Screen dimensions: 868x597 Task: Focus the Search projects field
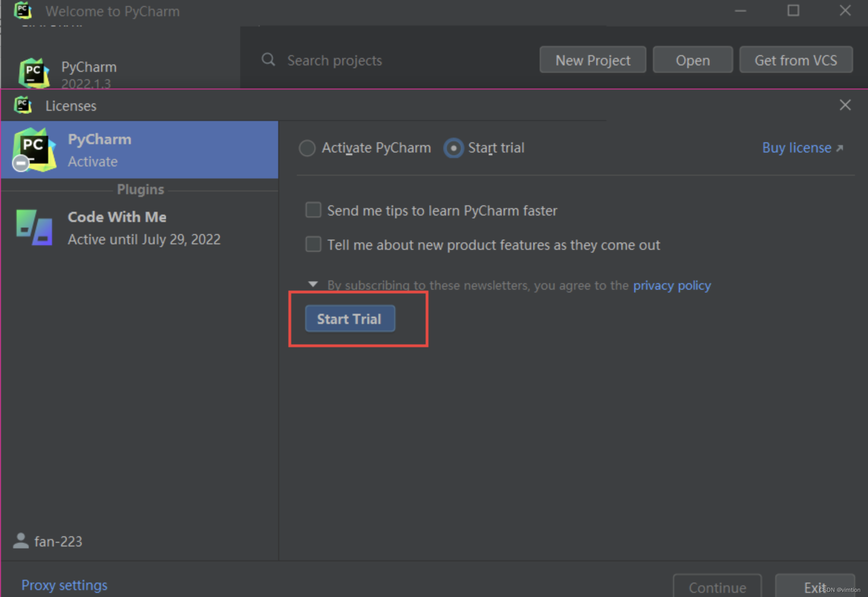click(394, 60)
